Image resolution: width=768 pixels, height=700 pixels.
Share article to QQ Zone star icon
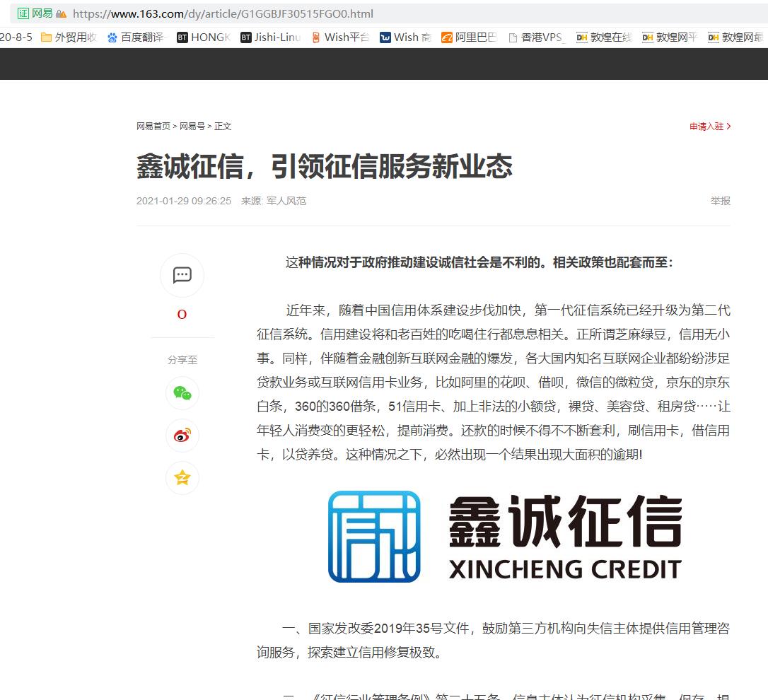click(x=182, y=477)
